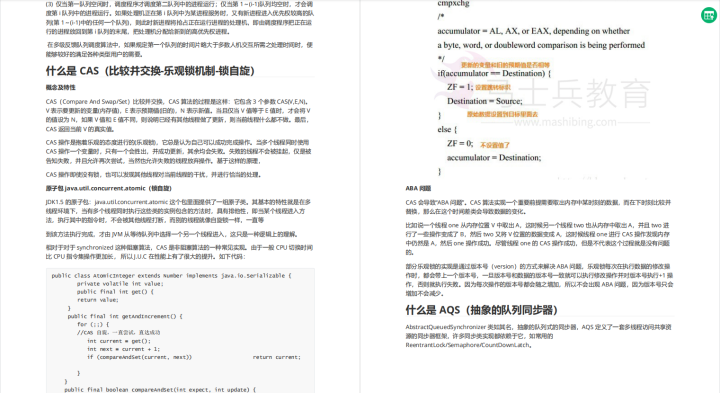The image size is (720, 393).
Task: Click the line 'accumulator = AL, AX, or EAX'
Action: (534, 31)
